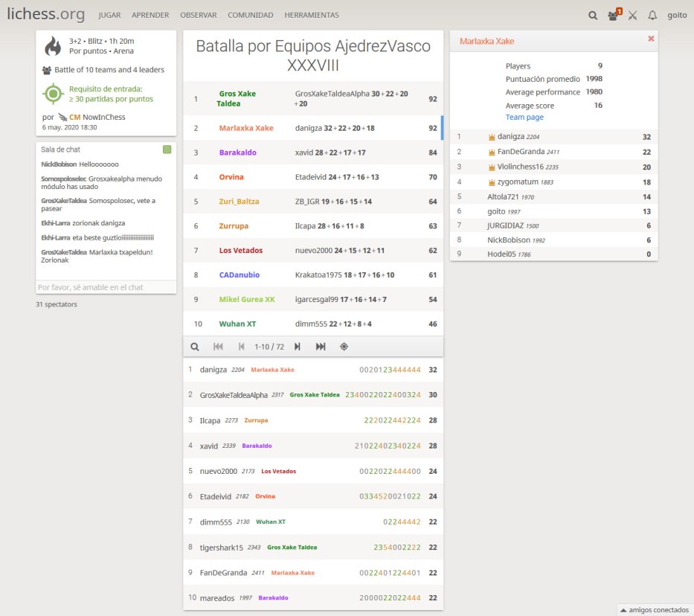Open the search magnifier in top bar
Image resolution: width=694 pixels, height=616 pixels.
[592, 15]
